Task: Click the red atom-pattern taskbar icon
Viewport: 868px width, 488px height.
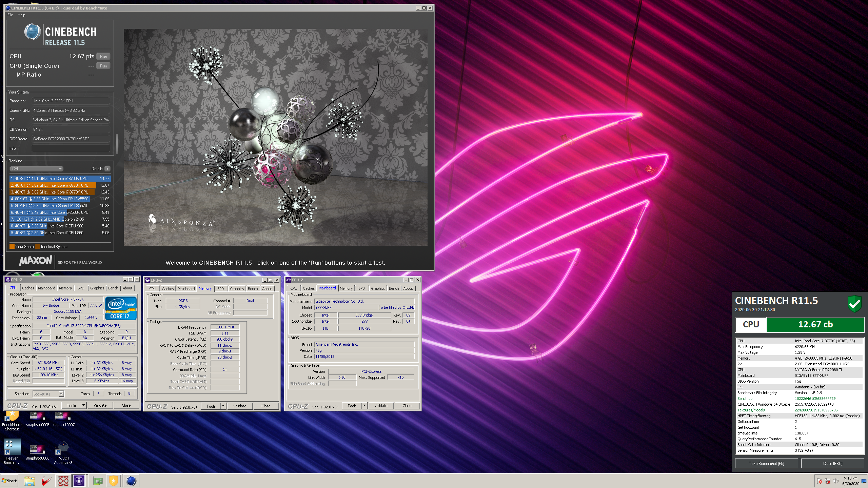Action: point(63,481)
